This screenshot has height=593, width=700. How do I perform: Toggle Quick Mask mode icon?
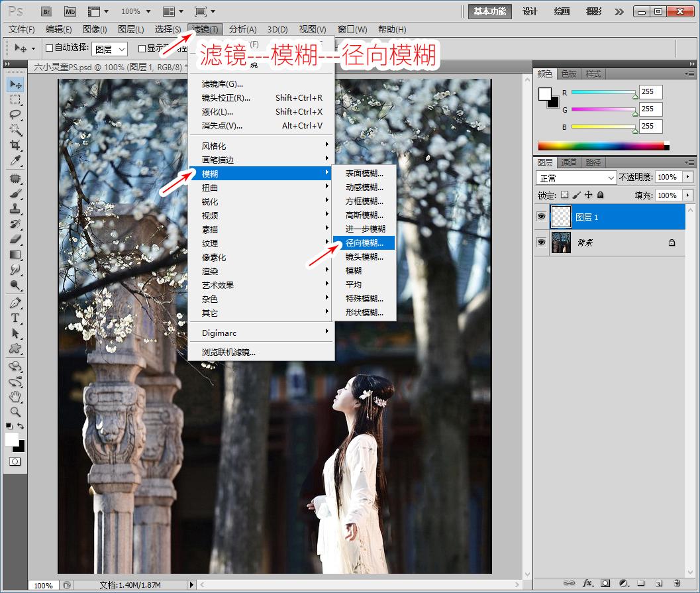[15, 462]
